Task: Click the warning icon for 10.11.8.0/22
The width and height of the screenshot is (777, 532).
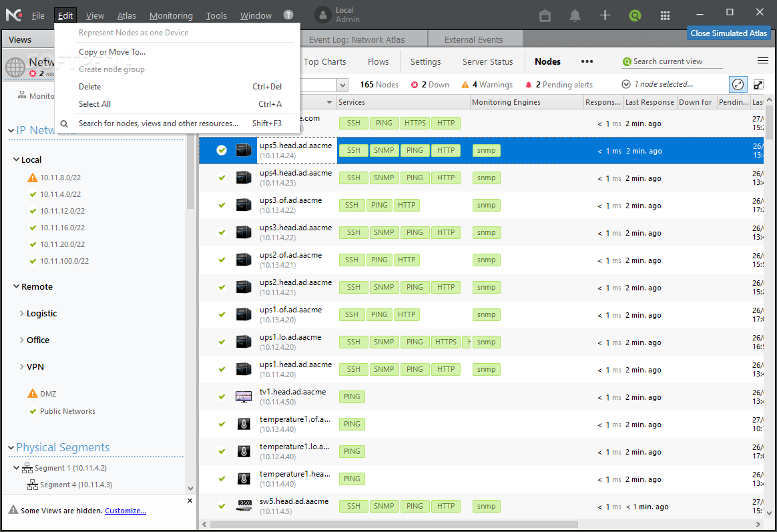Action: point(33,178)
